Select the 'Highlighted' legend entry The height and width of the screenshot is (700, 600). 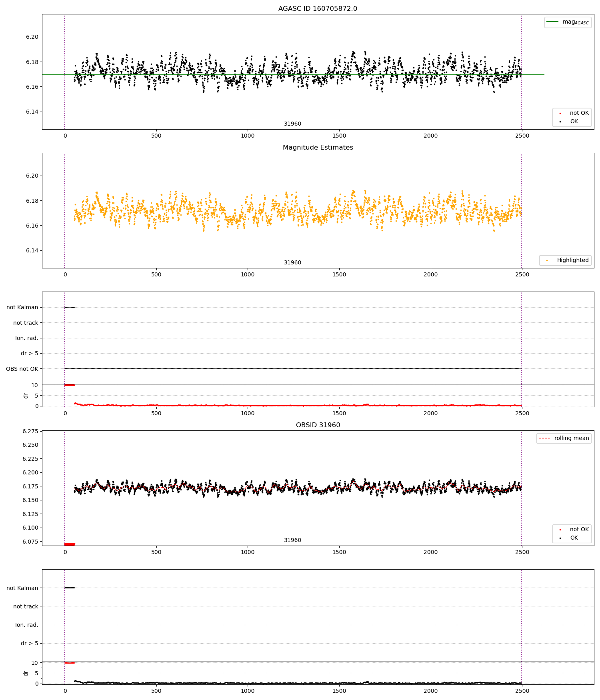[566, 260]
